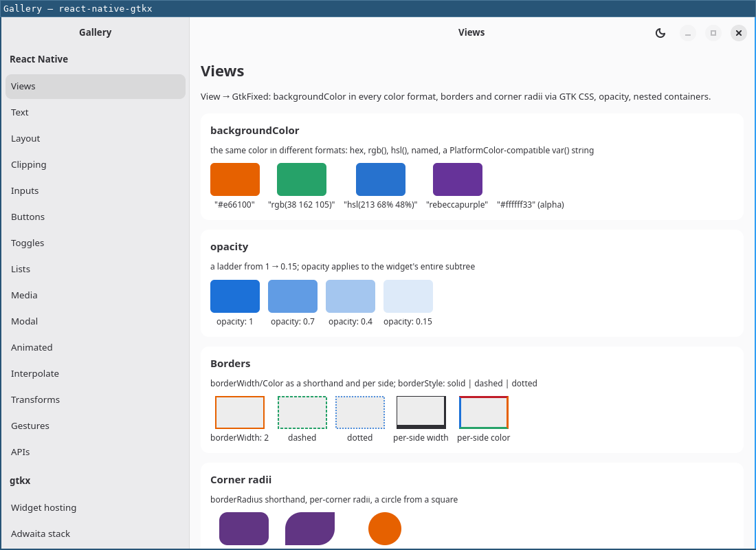Screen dimensions: 756x550
Task: Open the Toggles page
Action: (x=96, y=243)
